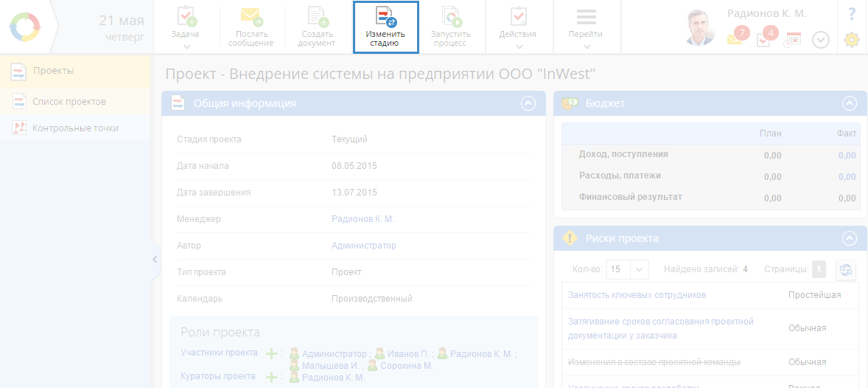The image size is (868, 388).
Task: Open the Администратор author link
Action: 363,246
